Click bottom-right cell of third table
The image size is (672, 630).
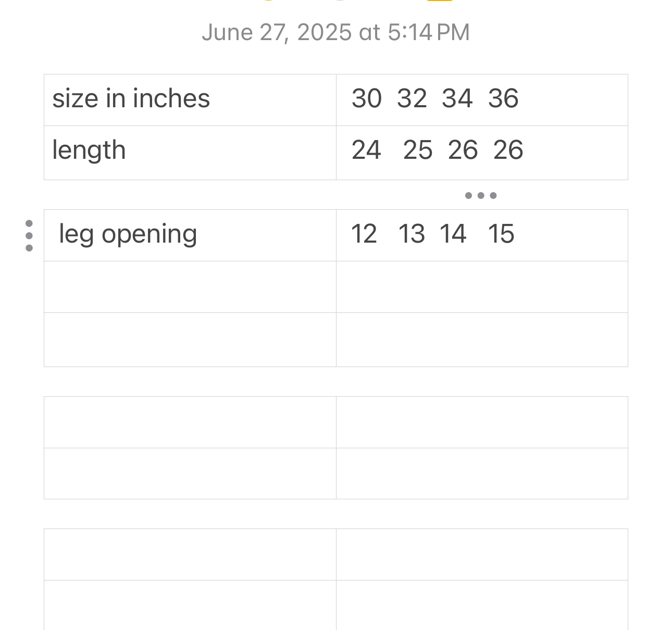coord(481,473)
